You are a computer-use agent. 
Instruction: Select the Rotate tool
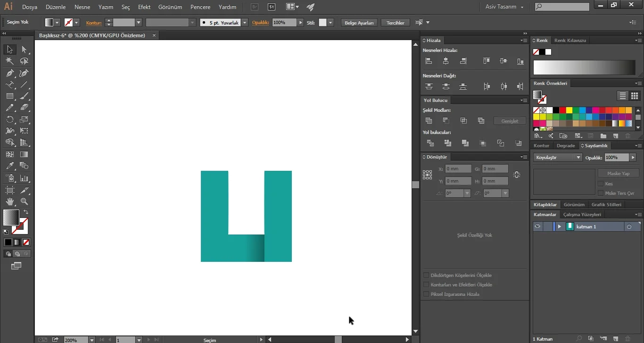coord(9,119)
